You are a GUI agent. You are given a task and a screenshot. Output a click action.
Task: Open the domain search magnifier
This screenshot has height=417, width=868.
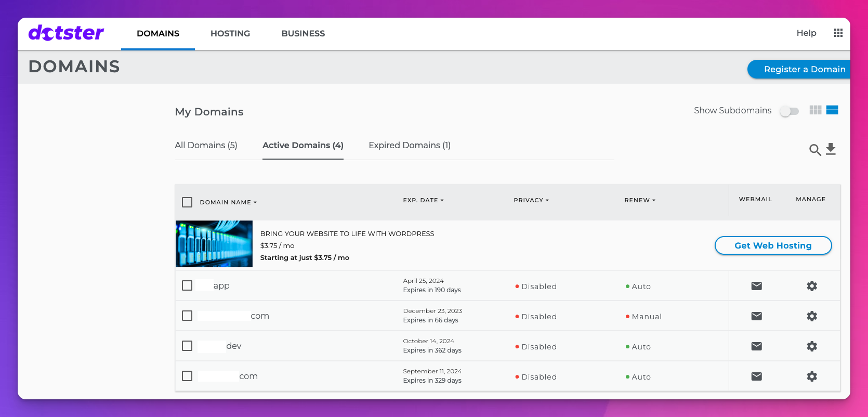point(815,150)
